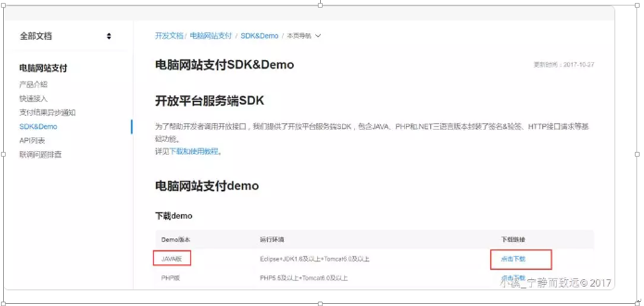
Task: Open the 下载和使用教程 tutorial link
Action: click(x=194, y=152)
